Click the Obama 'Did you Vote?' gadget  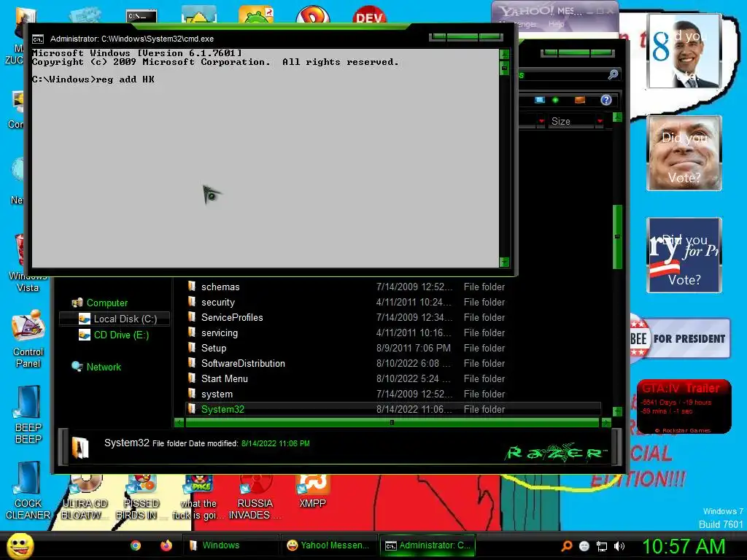click(684, 51)
